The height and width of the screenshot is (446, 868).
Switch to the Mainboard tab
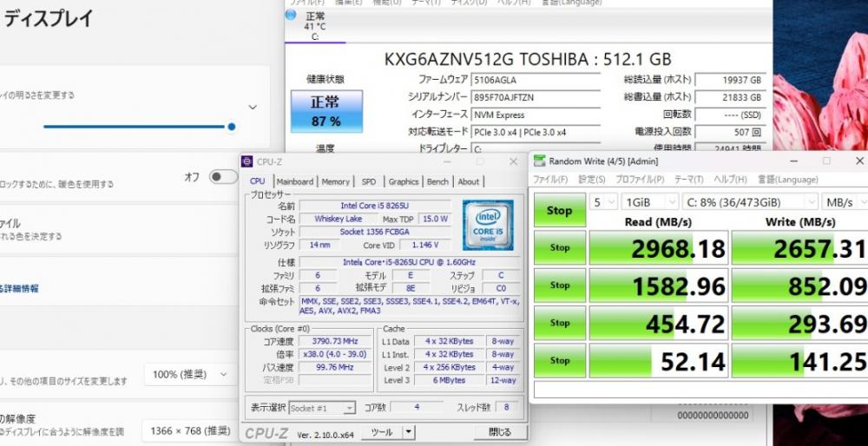[295, 181]
